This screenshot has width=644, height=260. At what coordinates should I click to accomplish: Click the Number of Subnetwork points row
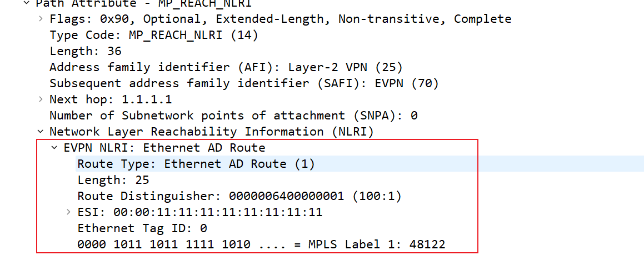click(233, 116)
